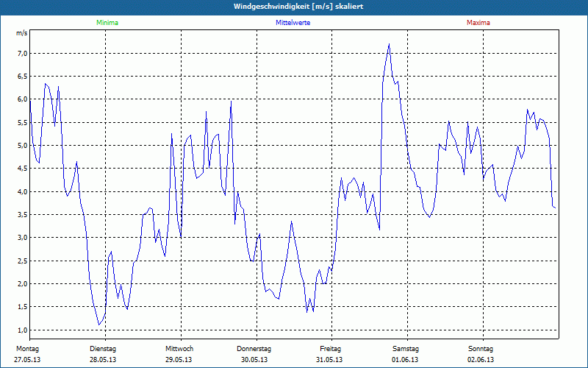
Task: Click the Mittwoch day label
Action: point(179,349)
